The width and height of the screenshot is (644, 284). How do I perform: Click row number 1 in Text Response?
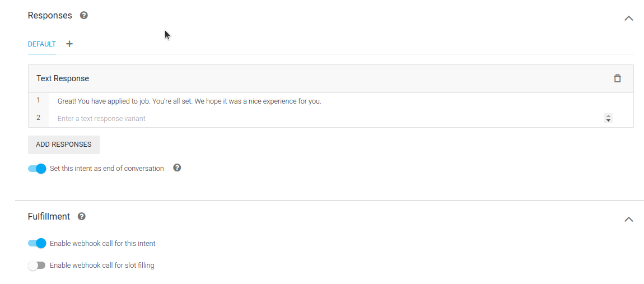[38, 100]
